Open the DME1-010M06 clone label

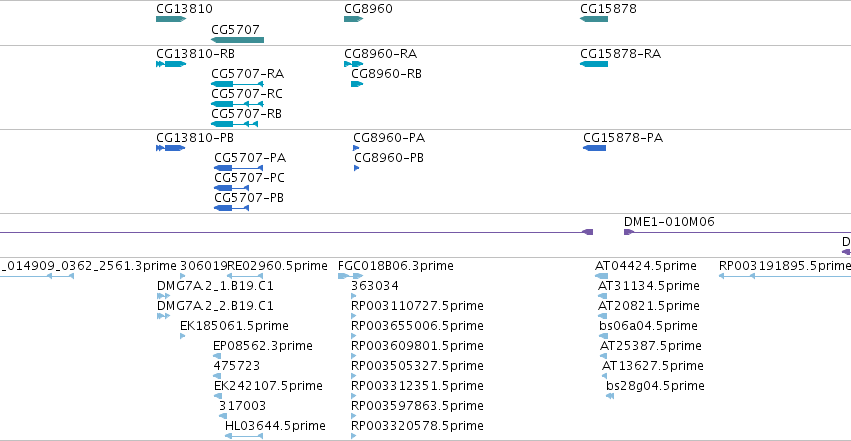[669, 222]
